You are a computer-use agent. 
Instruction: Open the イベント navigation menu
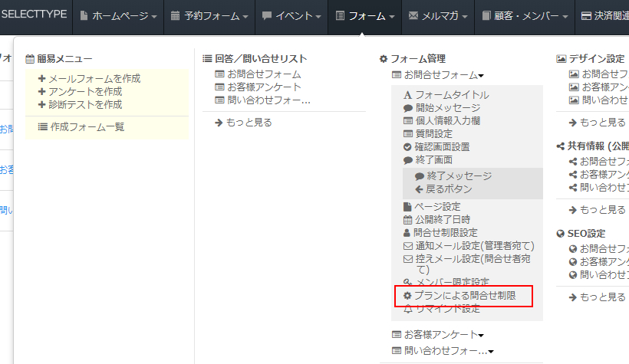click(x=291, y=16)
